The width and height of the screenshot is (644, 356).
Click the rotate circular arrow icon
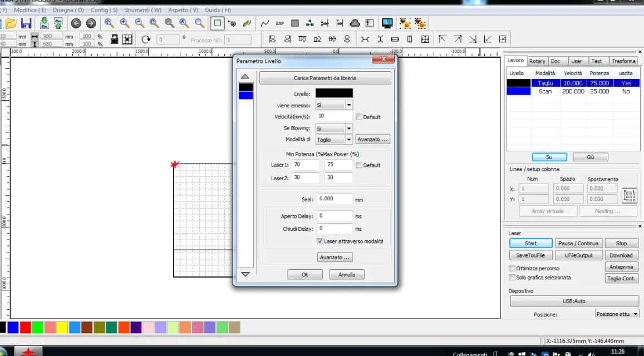(146, 39)
